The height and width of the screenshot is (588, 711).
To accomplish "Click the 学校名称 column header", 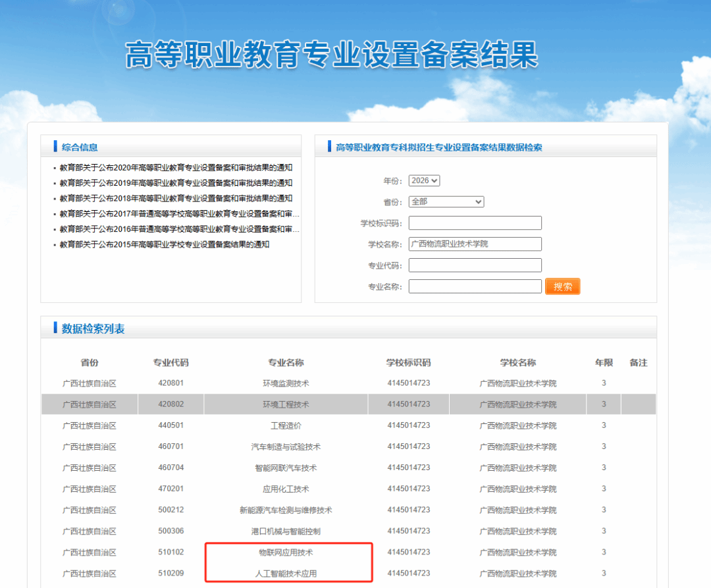I will pyautogui.click(x=517, y=363).
